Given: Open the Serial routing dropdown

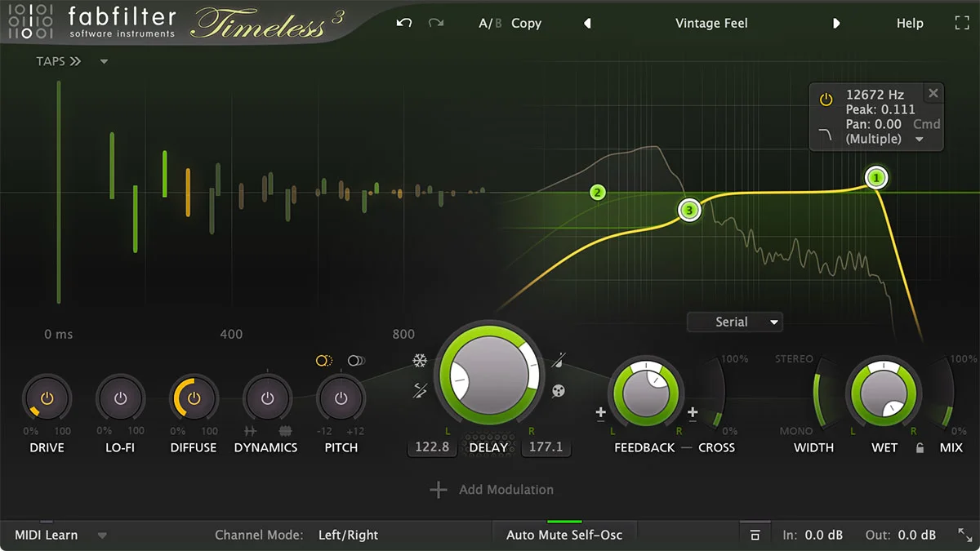Looking at the screenshot, I should (x=733, y=322).
